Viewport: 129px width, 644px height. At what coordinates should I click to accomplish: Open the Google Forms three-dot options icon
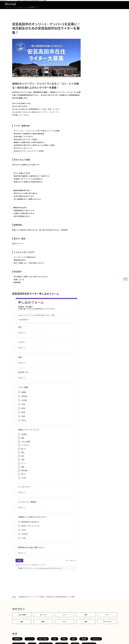(x=75, y=568)
